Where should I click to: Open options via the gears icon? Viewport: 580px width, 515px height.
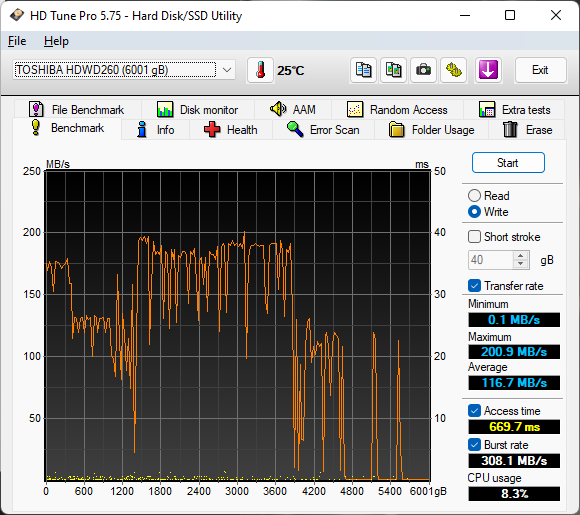point(453,70)
